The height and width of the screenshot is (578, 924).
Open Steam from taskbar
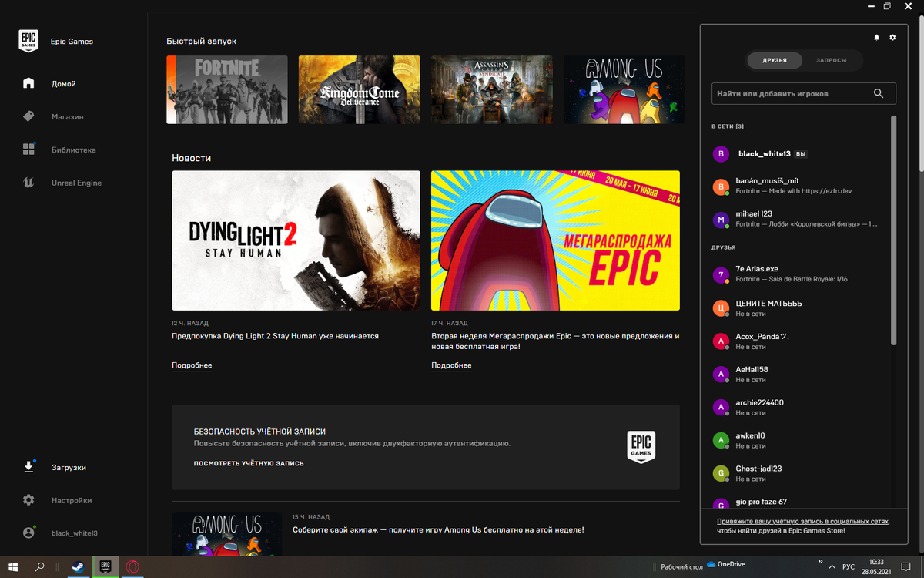(78, 566)
